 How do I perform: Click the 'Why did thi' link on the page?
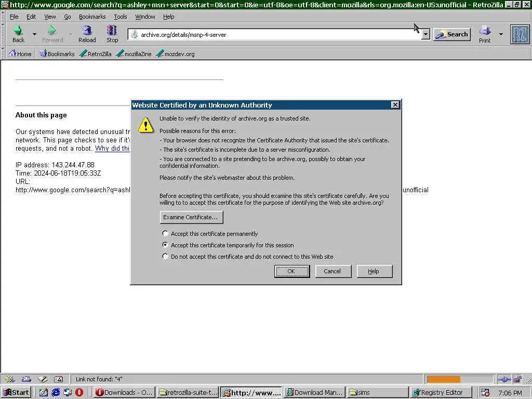pyautogui.click(x=112, y=148)
